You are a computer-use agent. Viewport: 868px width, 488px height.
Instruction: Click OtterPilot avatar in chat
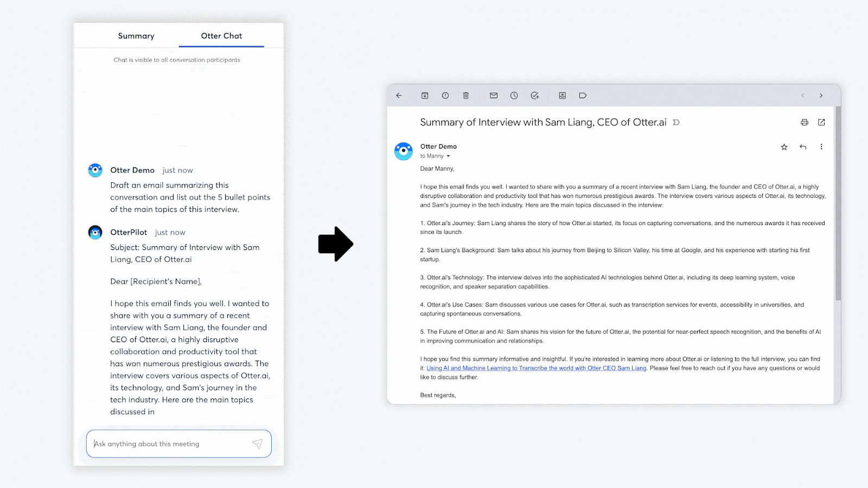click(95, 233)
